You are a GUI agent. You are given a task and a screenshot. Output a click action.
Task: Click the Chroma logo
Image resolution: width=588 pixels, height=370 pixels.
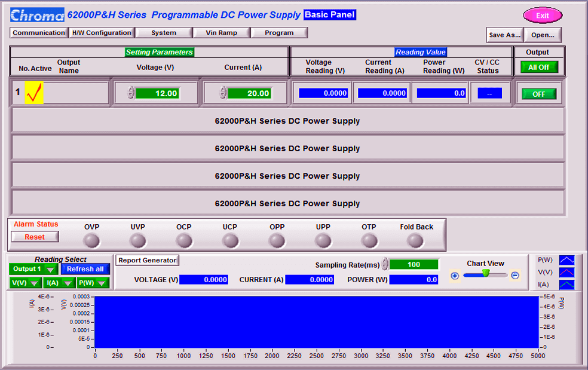37,15
